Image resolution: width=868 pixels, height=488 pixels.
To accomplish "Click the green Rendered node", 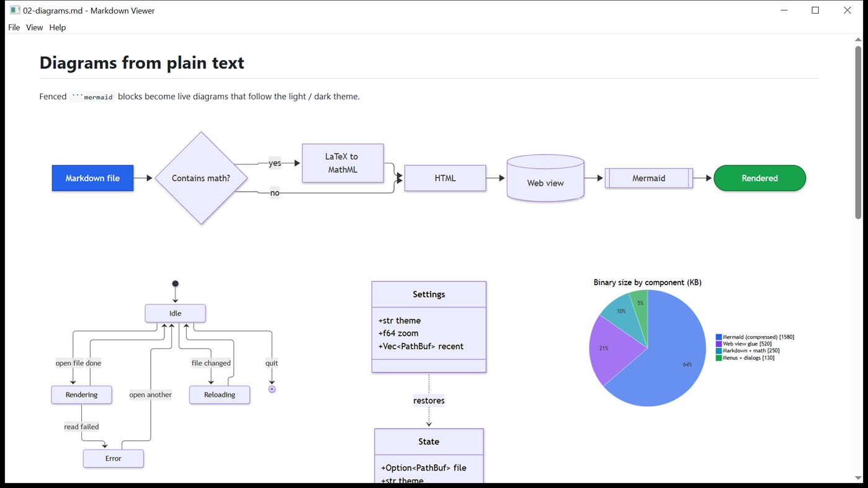I will point(759,178).
